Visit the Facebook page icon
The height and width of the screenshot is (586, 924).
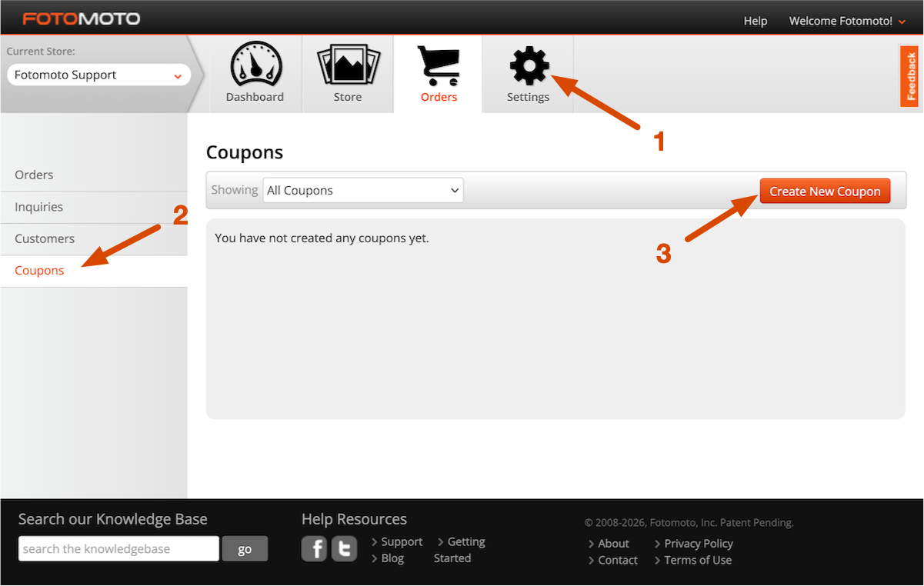click(x=314, y=548)
